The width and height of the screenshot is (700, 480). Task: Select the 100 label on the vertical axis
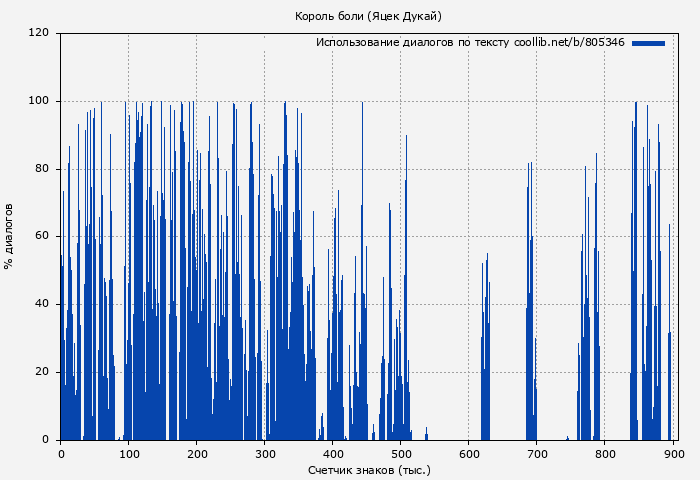click(39, 101)
